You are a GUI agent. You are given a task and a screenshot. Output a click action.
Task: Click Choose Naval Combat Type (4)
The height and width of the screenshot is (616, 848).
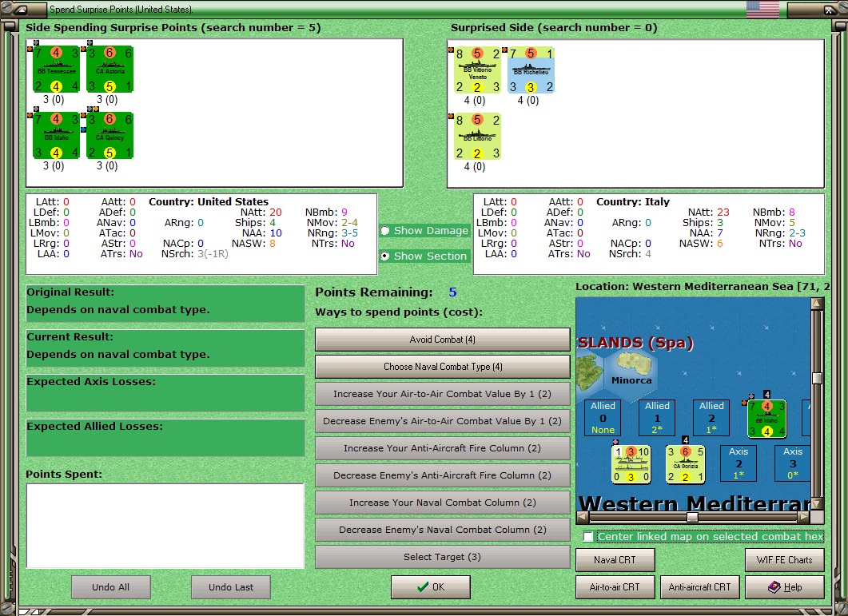pyautogui.click(x=443, y=367)
